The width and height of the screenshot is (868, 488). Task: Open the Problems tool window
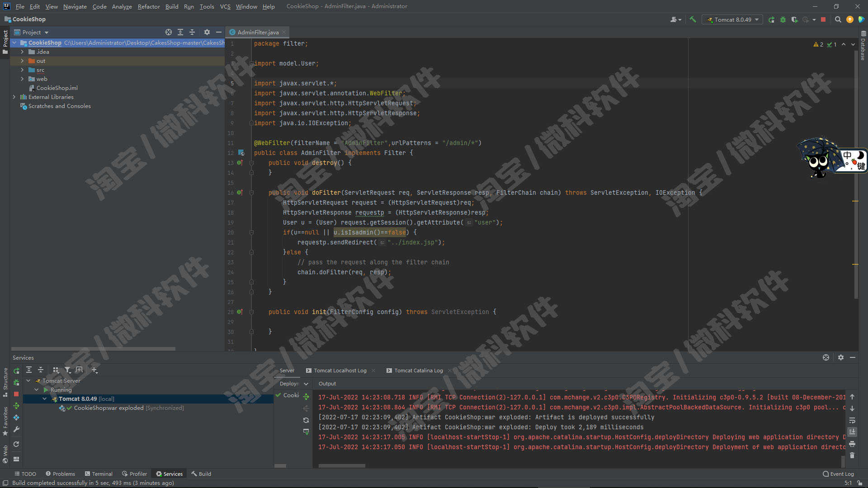60,474
